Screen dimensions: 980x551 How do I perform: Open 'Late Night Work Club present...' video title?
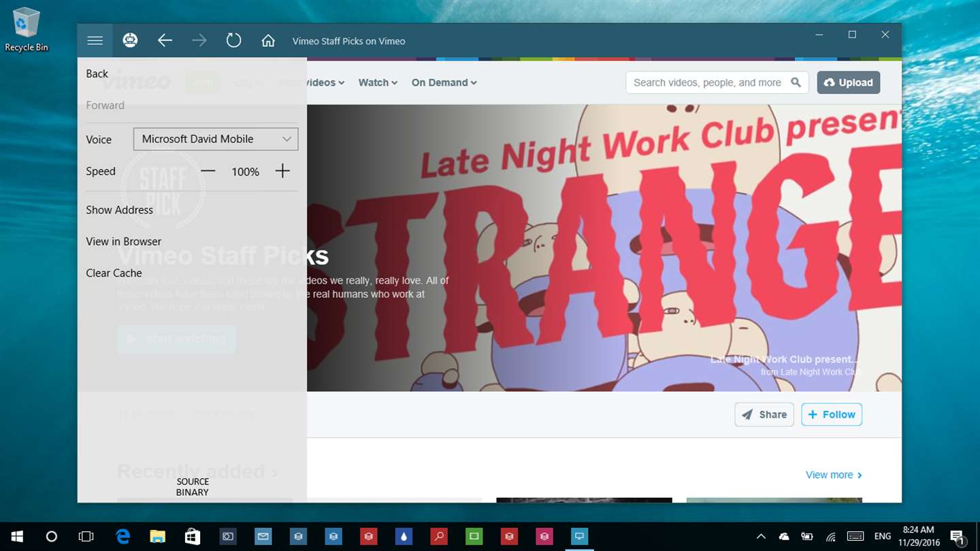click(784, 359)
